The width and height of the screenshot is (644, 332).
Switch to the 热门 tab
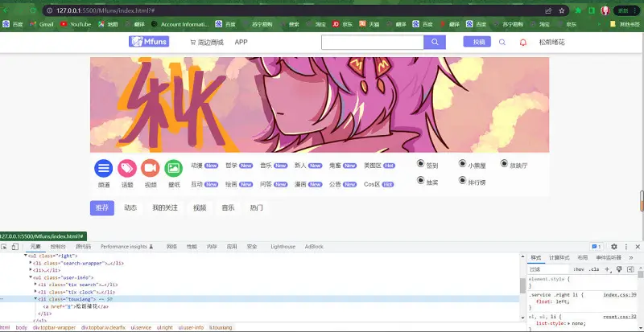coord(256,207)
